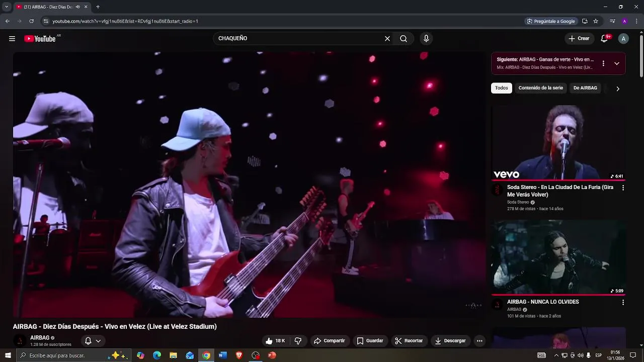The image size is (644, 362).
Task: Open the volume control in tray
Action: pyautogui.click(x=580, y=355)
